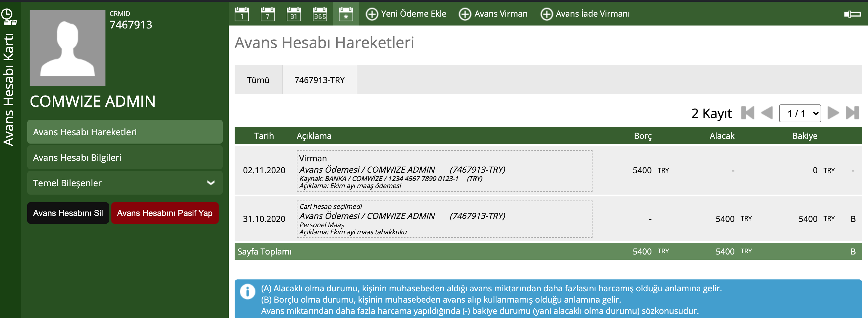
Task: Go to next page of records
Action: 833,113
